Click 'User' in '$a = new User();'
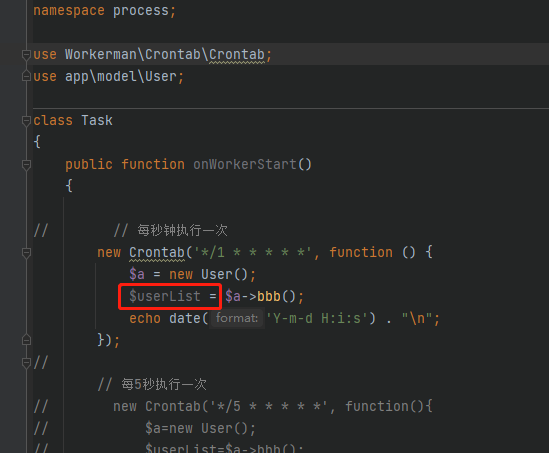The image size is (549, 453). pyautogui.click(x=217, y=274)
